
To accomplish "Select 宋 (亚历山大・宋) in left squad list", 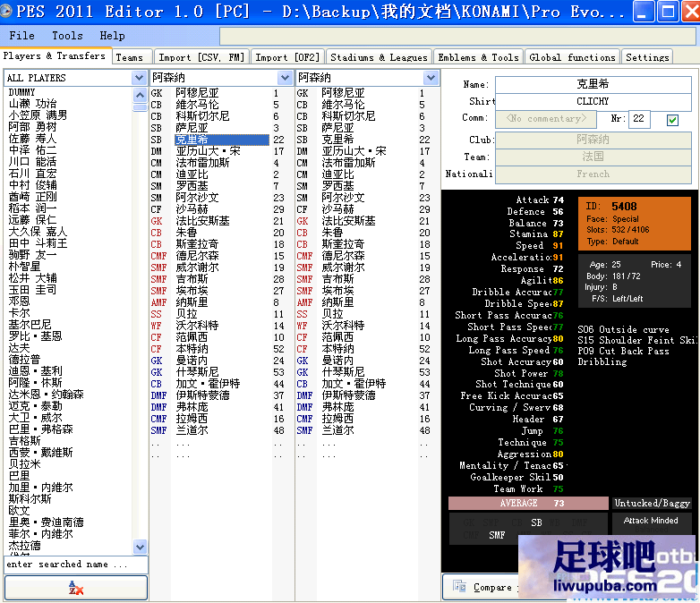I will pyautogui.click(x=208, y=151).
